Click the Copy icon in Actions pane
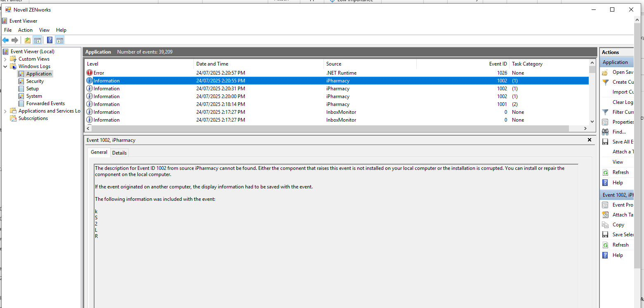 coord(605,225)
